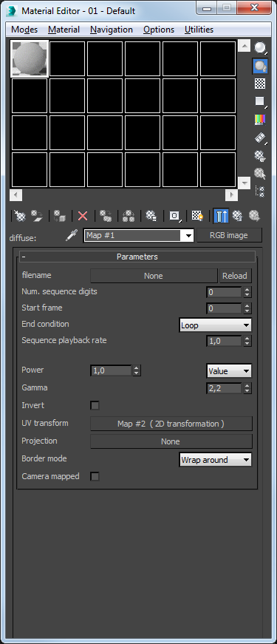
Task: Open the Material menu
Action: [64, 30]
